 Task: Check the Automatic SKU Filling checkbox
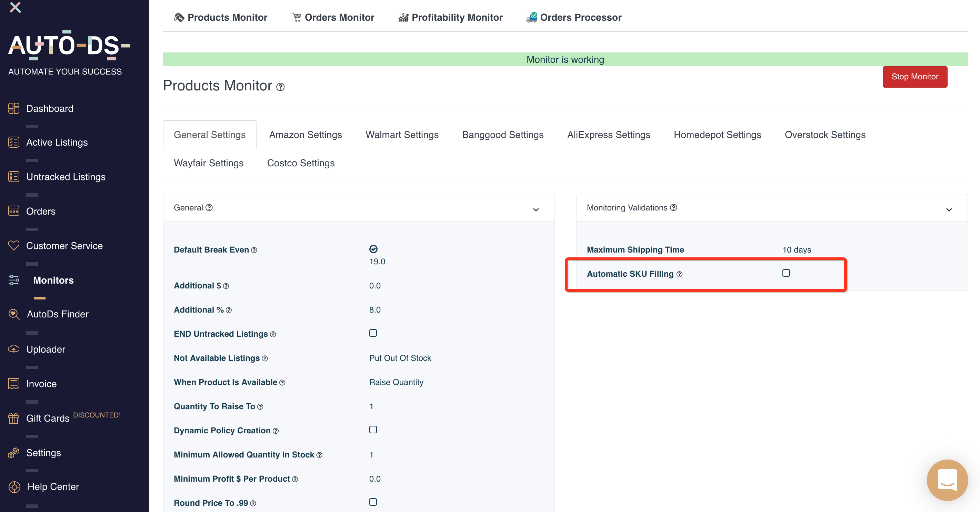786,273
